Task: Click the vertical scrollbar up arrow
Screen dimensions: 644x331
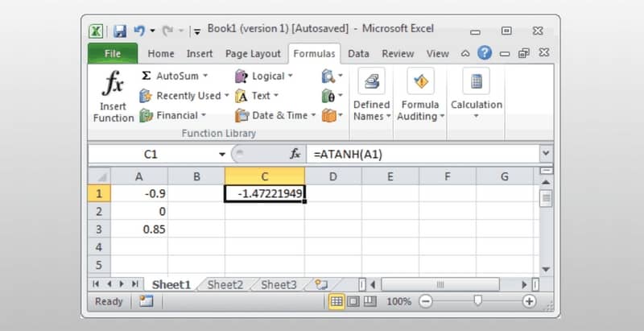Action: (546, 181)
